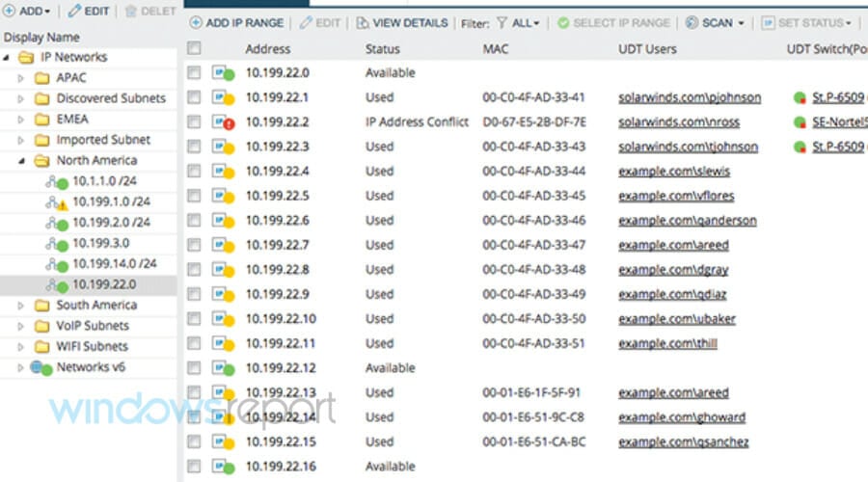Check the box for 10.199.22.1

(x=195, y=97)
